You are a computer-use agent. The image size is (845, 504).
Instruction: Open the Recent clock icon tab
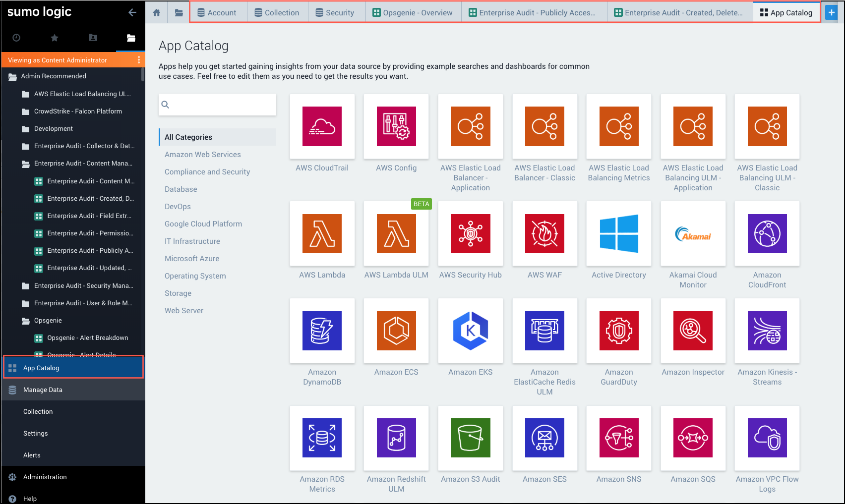point(16,38)
